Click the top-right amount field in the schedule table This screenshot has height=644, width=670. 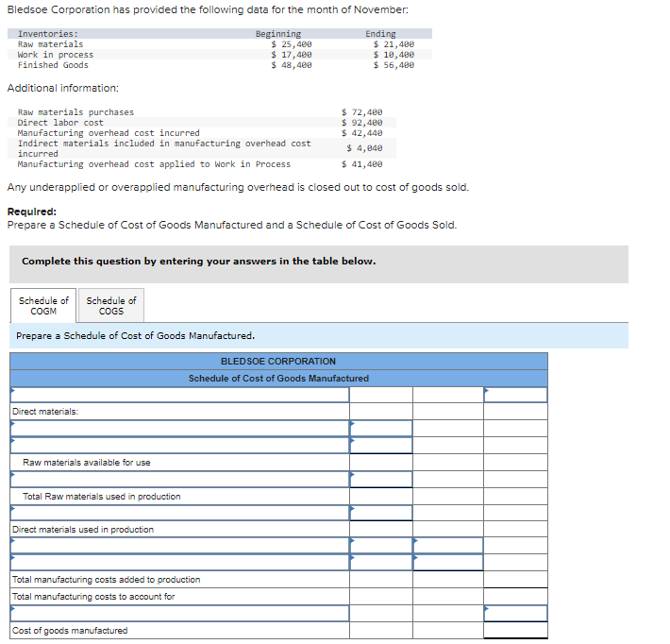point(515,395)
